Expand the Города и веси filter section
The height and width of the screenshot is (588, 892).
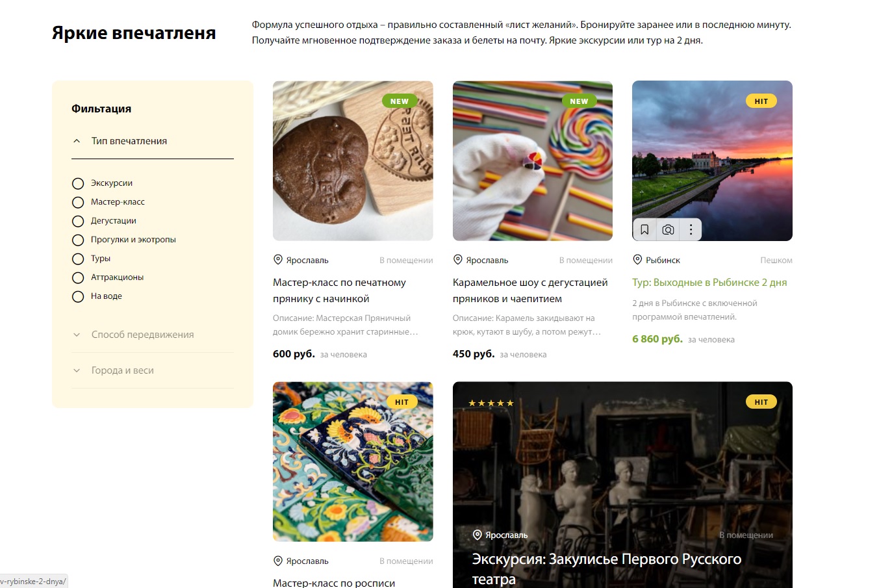pyautogui.click(x=152, y=370)
